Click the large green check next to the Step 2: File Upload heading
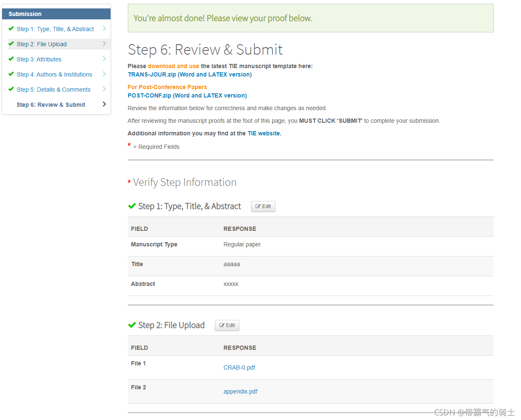The width and height of the screenshot is (521, 420). point(132,325)
